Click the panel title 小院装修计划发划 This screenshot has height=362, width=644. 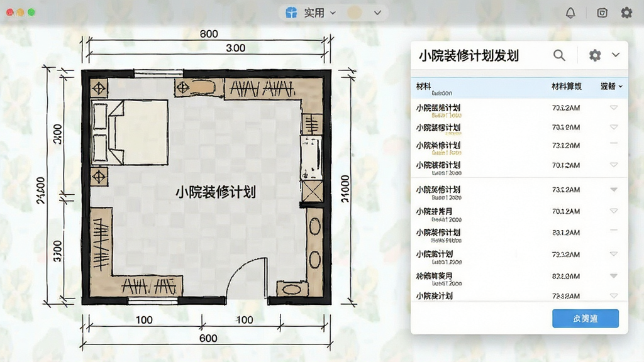coord(469,55)
